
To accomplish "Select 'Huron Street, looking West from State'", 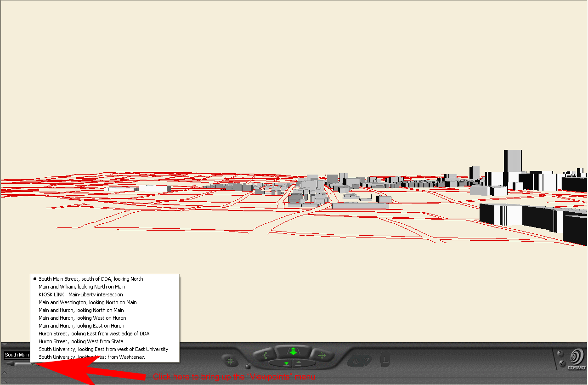I will [x=81, y=341].
